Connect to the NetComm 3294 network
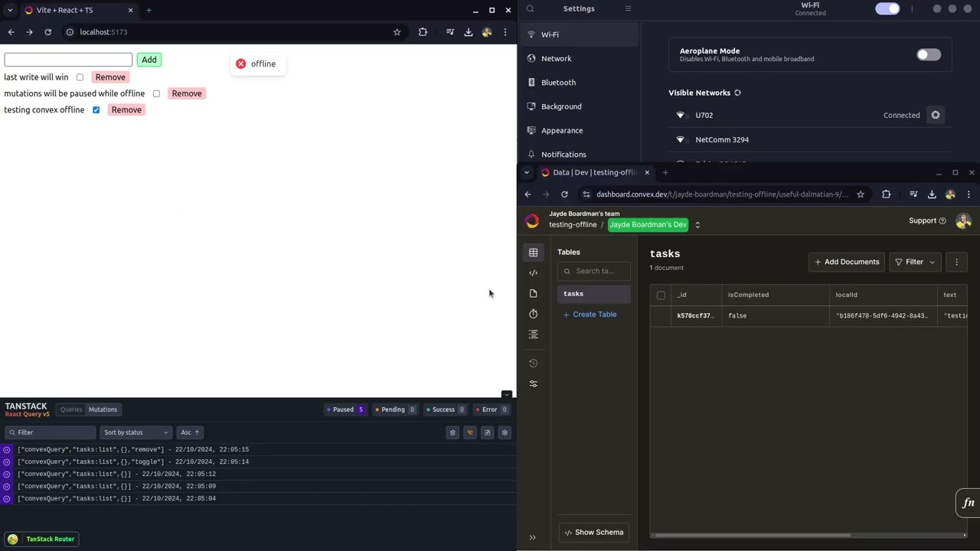 [x=810, y=140]
